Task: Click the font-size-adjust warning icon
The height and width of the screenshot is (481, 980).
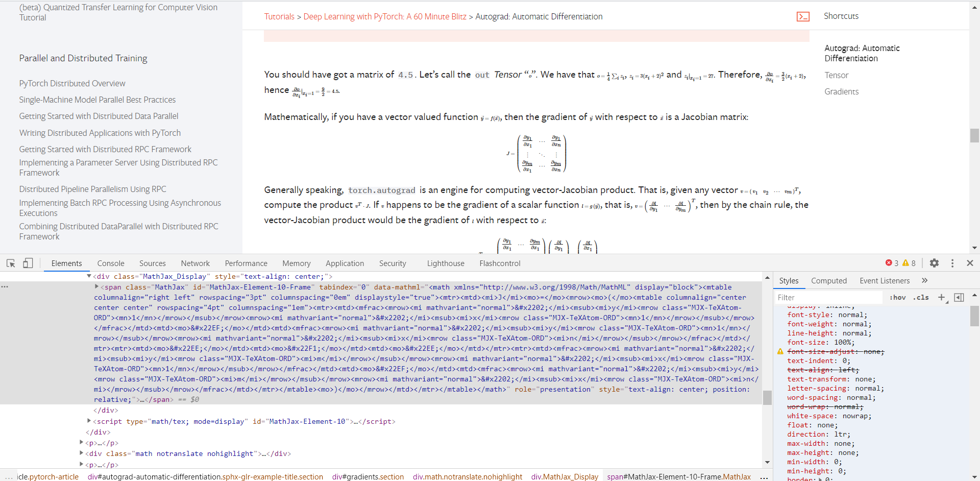Action: pos(780,351)
